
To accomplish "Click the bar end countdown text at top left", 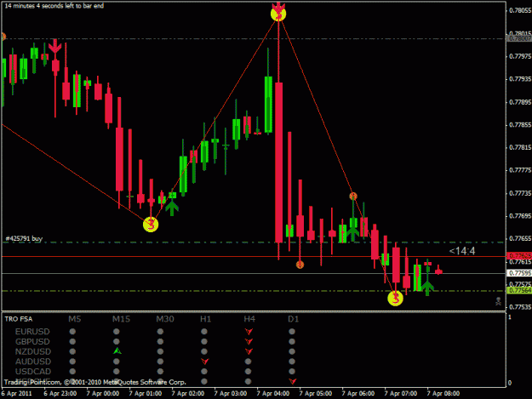I will click(54, 6).
